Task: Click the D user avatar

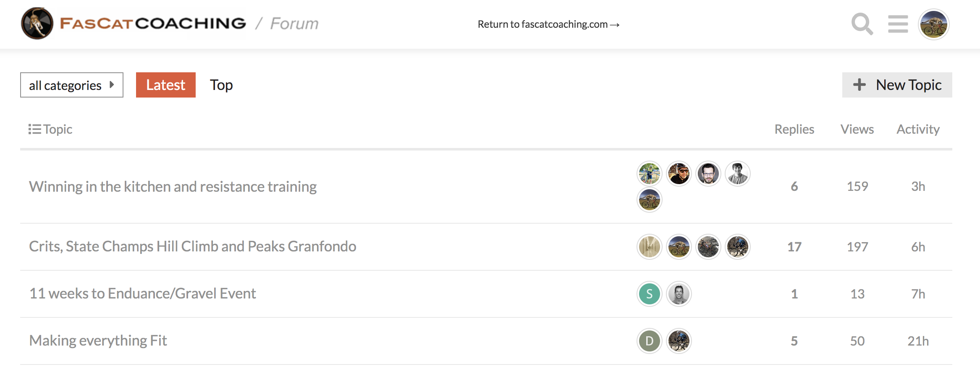Action: tap(649, 341)
